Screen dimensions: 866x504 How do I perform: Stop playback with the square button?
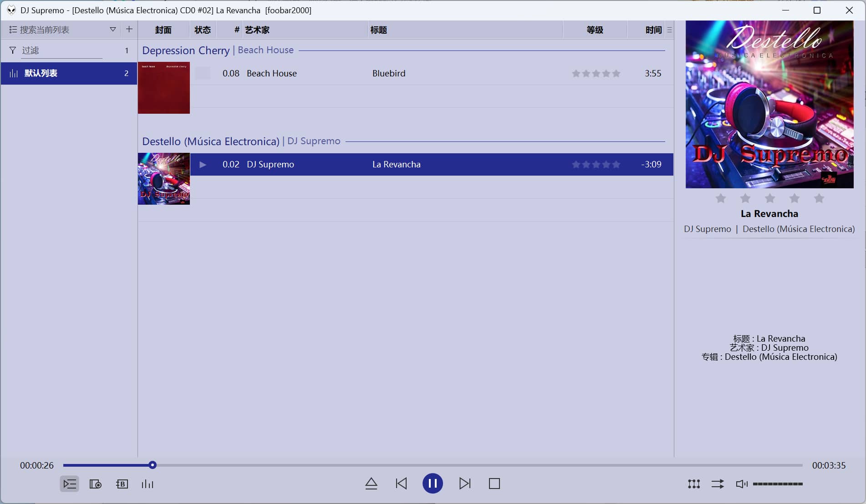[494, 484]
